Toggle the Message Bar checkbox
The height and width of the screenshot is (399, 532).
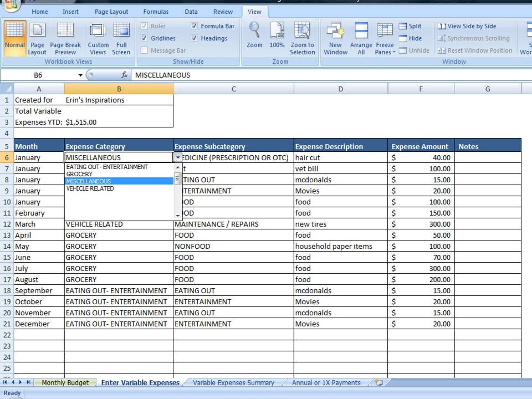coord(144,50)
